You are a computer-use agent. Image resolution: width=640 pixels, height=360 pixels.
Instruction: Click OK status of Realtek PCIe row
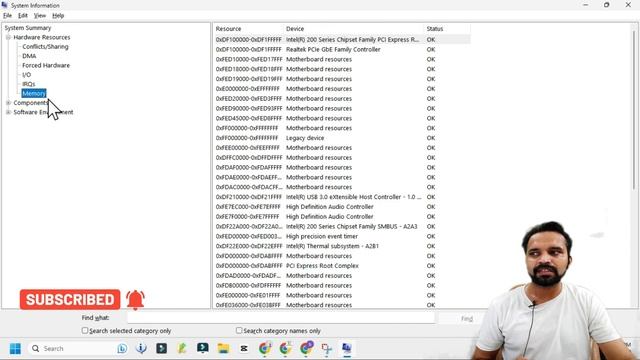coord(431,49)
